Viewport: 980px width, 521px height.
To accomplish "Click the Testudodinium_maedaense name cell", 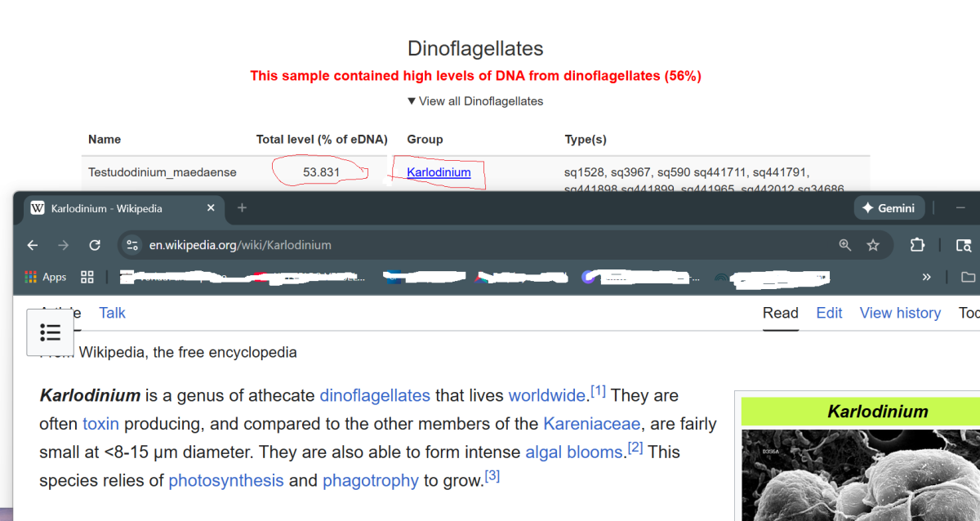I will pos(163,172).
